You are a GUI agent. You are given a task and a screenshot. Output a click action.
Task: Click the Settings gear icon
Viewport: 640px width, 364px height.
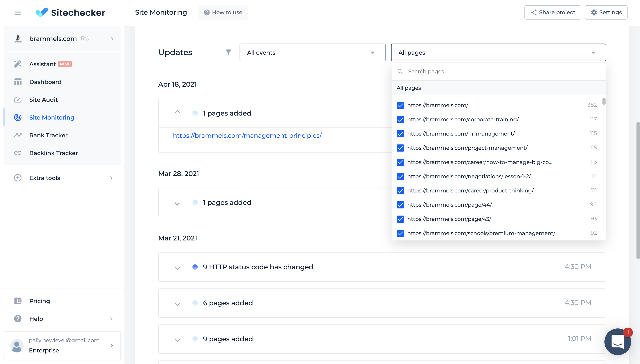[594, 12]
